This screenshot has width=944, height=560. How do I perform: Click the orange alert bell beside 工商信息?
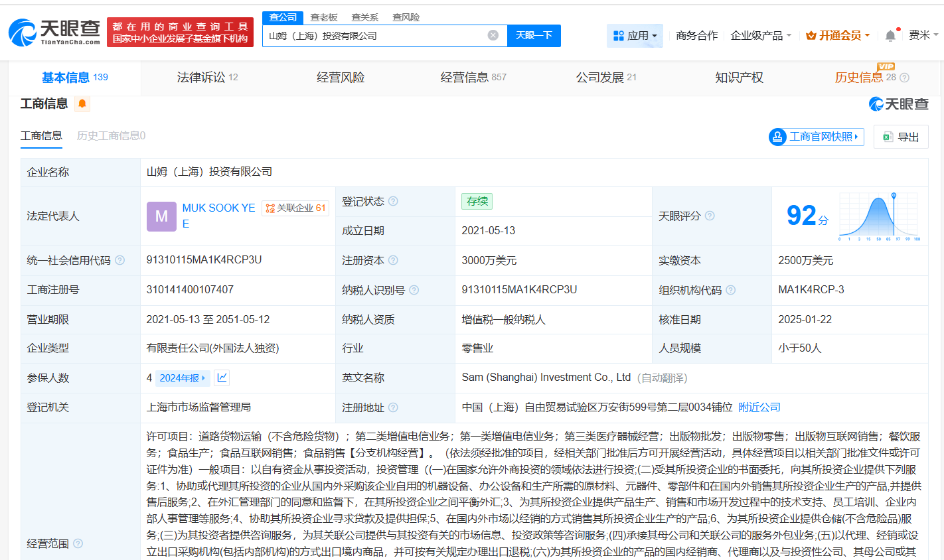[82, 104]
